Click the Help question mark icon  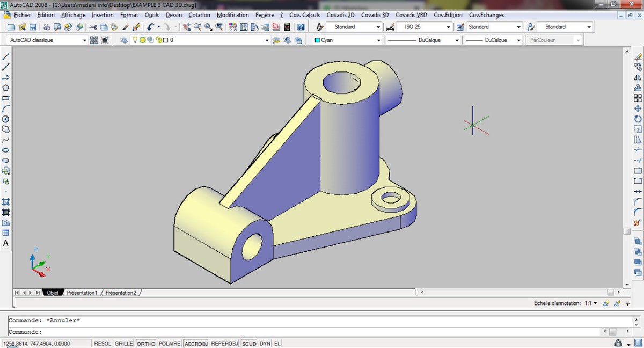pos(301,27)
